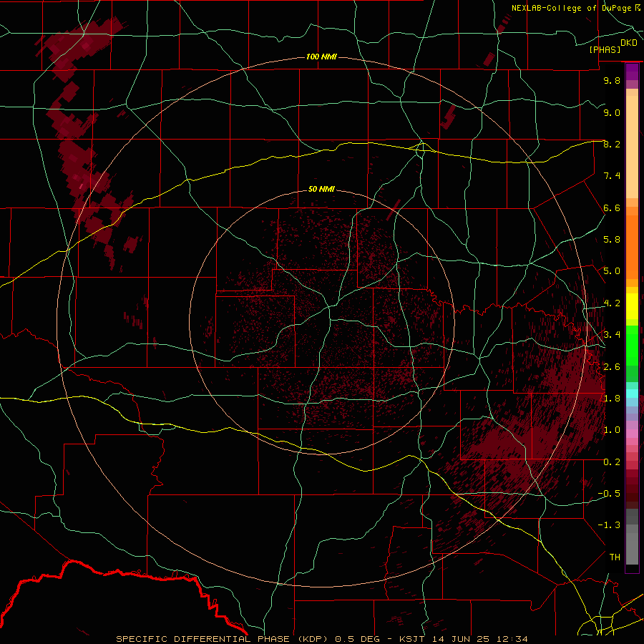Click the 0.2 scale value
The height and width of the screenshot is (644, 644).
click(612, 462)
